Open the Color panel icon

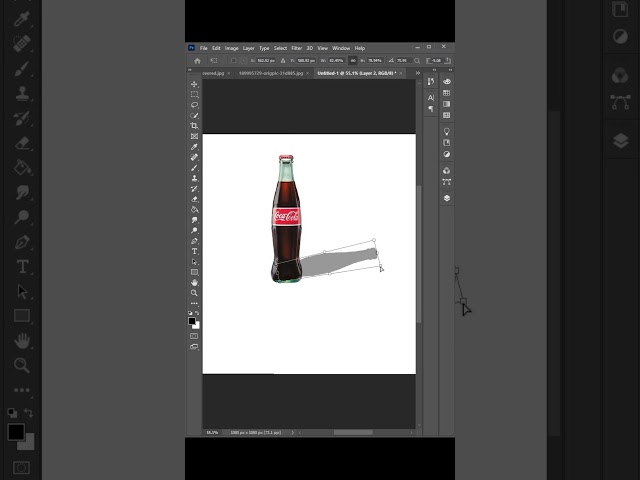point(447,82)
